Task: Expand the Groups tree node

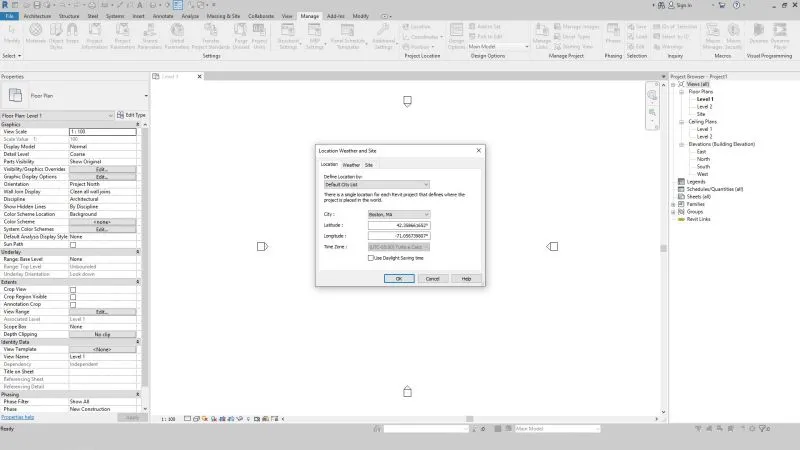Action: [673, 212]
